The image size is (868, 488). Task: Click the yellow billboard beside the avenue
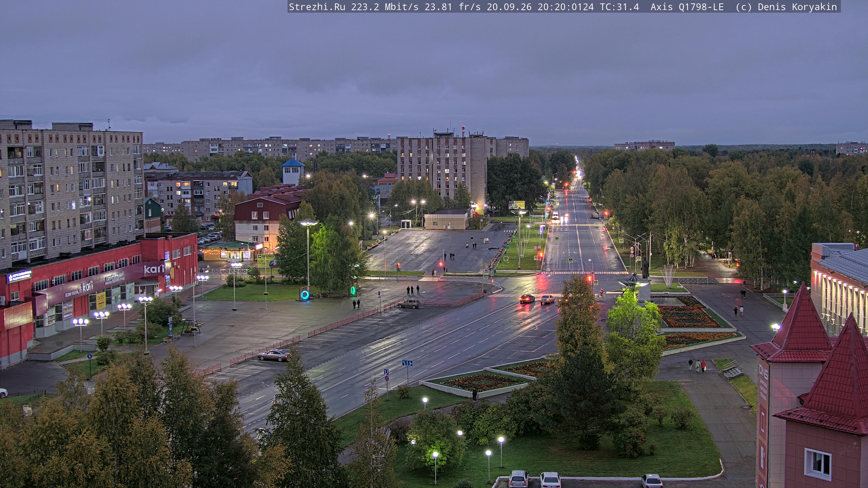(x=516, y=205)
